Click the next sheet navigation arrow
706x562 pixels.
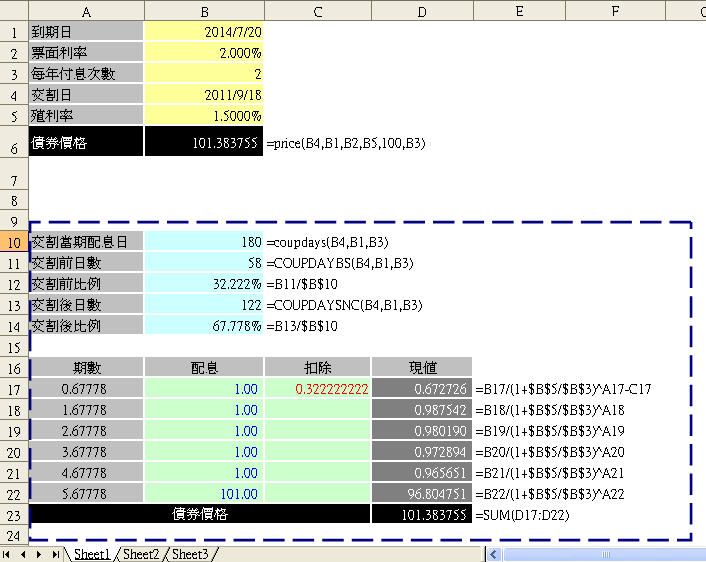click(40, 554)
